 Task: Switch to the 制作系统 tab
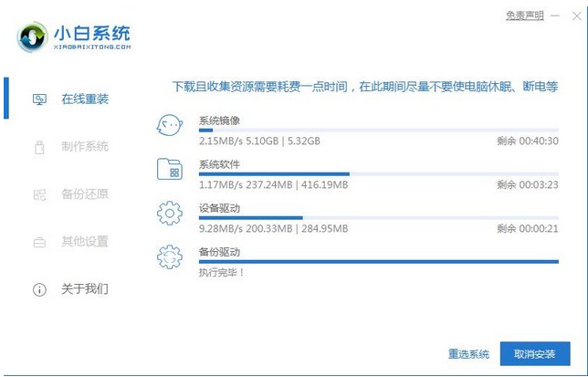pos(84,146)
